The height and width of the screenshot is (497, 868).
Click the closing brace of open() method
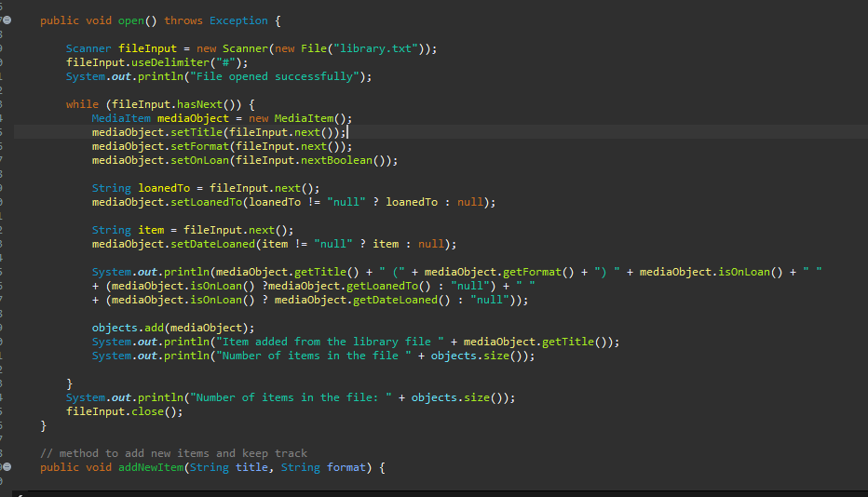click(43, 425)
